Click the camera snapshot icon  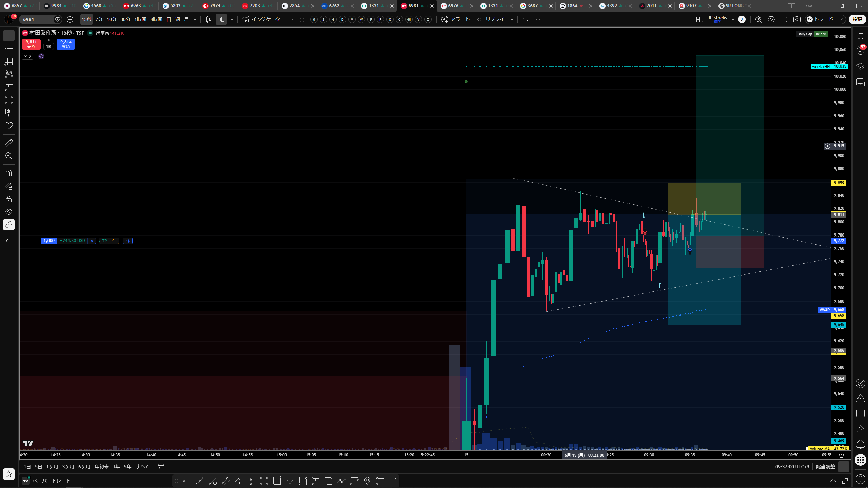797,19
